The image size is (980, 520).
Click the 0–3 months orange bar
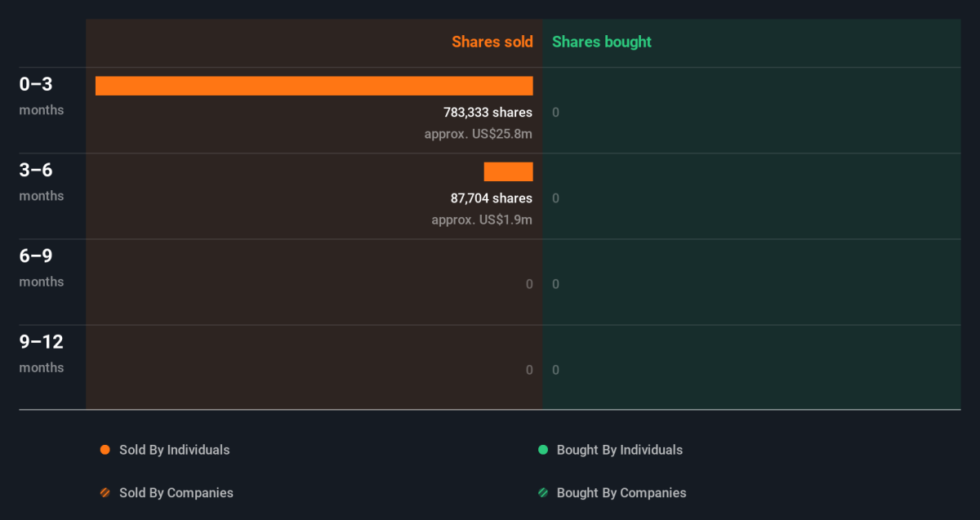point(314,86)
